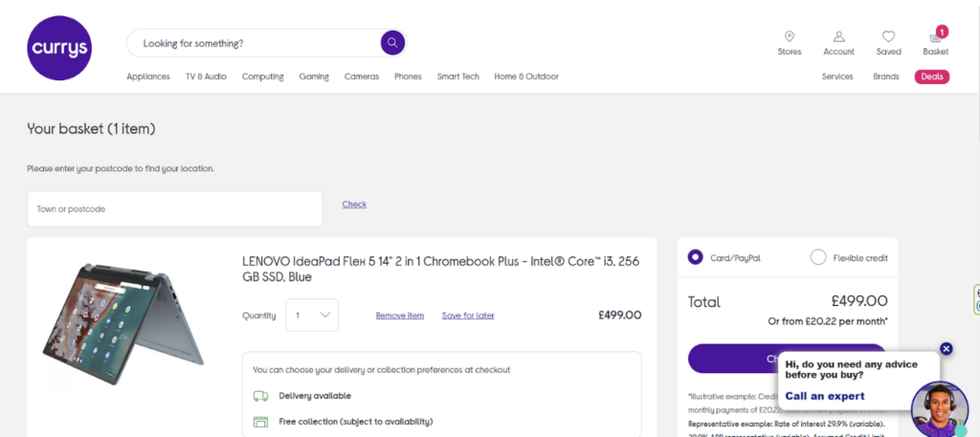Click the Delivery available text
Image resolution: width=980 pixels, height=437 pixels.
tap(315, 396)
